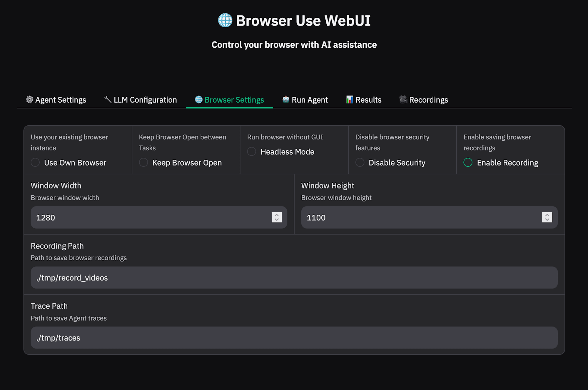Click 'Path to save Agent traces' hint
Viewport: 588px width, 390px height.
[x=69, y=318]
